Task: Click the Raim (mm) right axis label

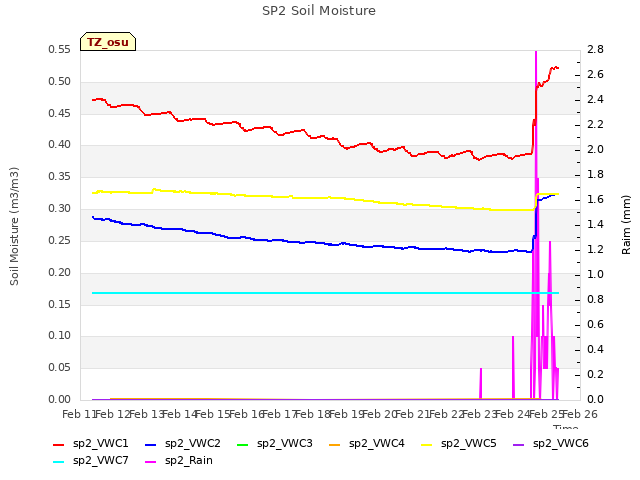Action: [626, 225]
